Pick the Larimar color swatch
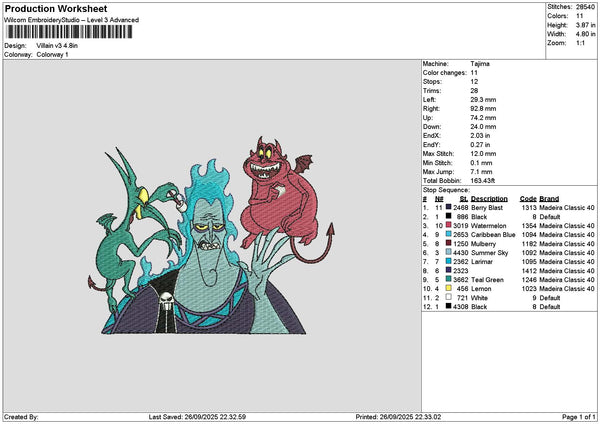This screenshot has height=424, width=600. tap(448, 261)
